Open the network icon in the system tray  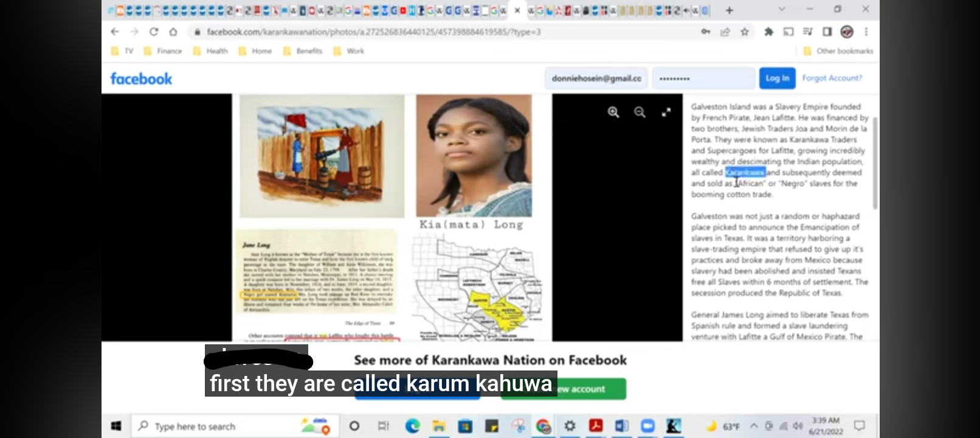tap(784, 426)
